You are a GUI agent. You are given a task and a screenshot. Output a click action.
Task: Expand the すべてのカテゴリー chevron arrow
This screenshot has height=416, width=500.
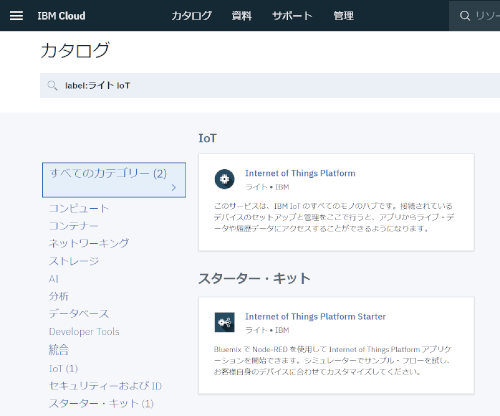174,187
